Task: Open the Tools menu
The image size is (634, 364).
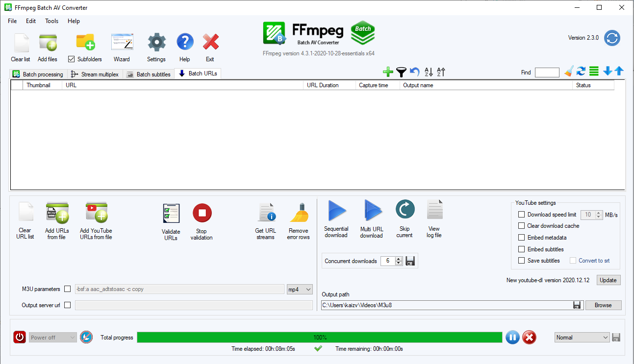Action: tap(52, 21)
